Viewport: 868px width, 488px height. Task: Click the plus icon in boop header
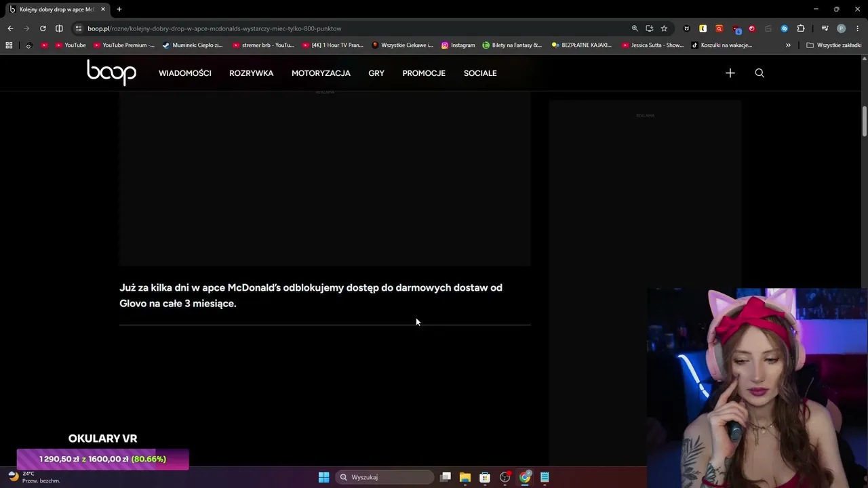click(730, 73)
